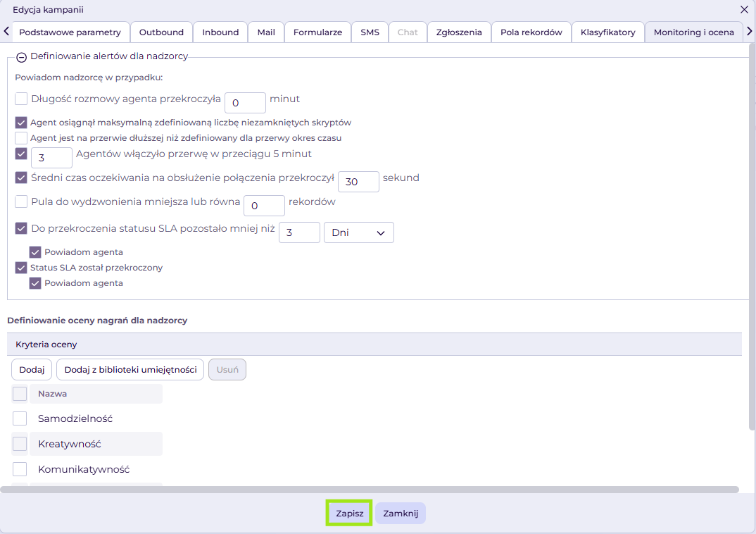Check the Samodzielność criterion
Image resolution: width=756 pixels, height=534 pixels.
[x=20, y=418]
